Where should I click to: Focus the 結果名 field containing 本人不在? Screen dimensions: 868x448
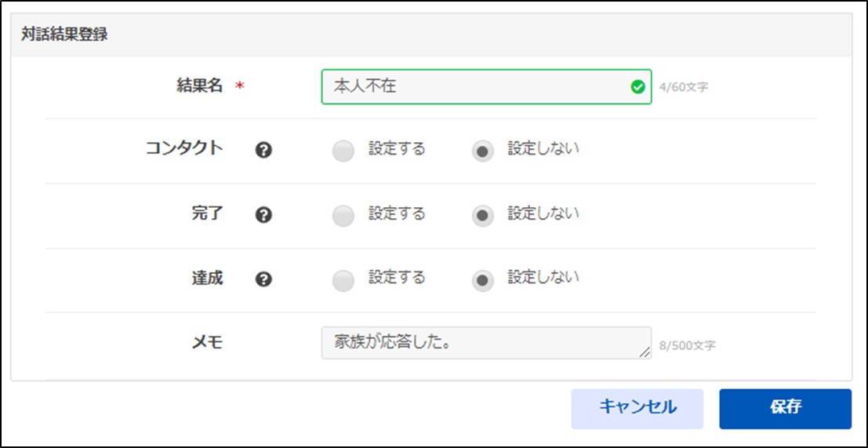pos(487,87)
